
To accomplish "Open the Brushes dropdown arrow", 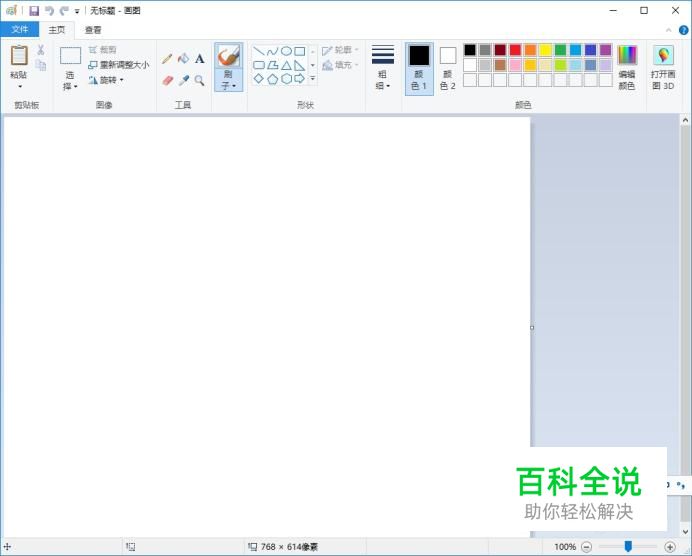I will (234, 86).
